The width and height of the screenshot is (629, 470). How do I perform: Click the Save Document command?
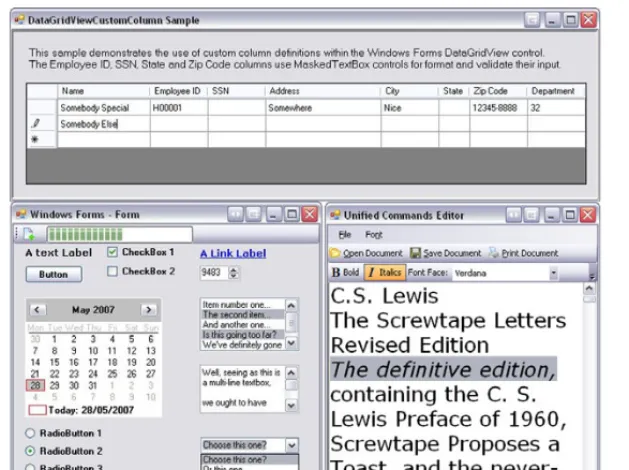[x=446, y=253]
